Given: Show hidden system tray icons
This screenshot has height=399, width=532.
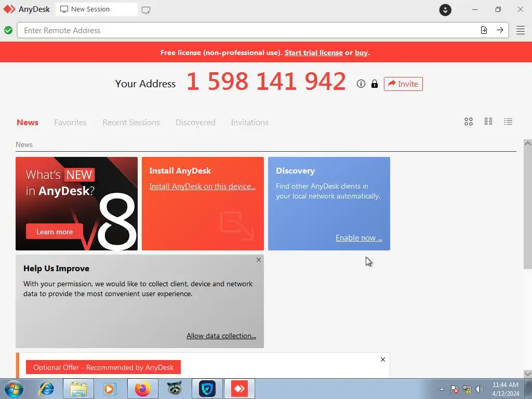Looking at the screenshot, I should (x=442, y=389).
